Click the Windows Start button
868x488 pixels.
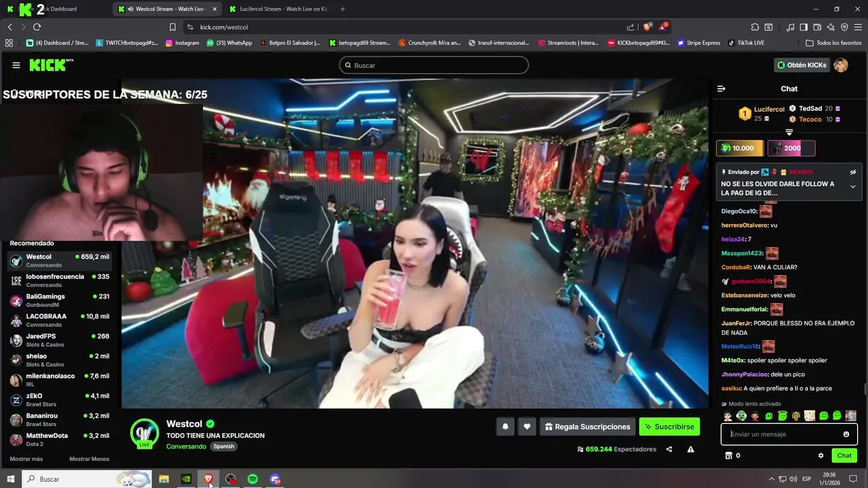(x=11, y=479)
